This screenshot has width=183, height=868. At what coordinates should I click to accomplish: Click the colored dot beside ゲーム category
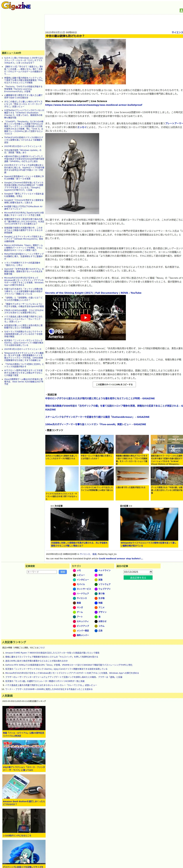coord(74,612)
